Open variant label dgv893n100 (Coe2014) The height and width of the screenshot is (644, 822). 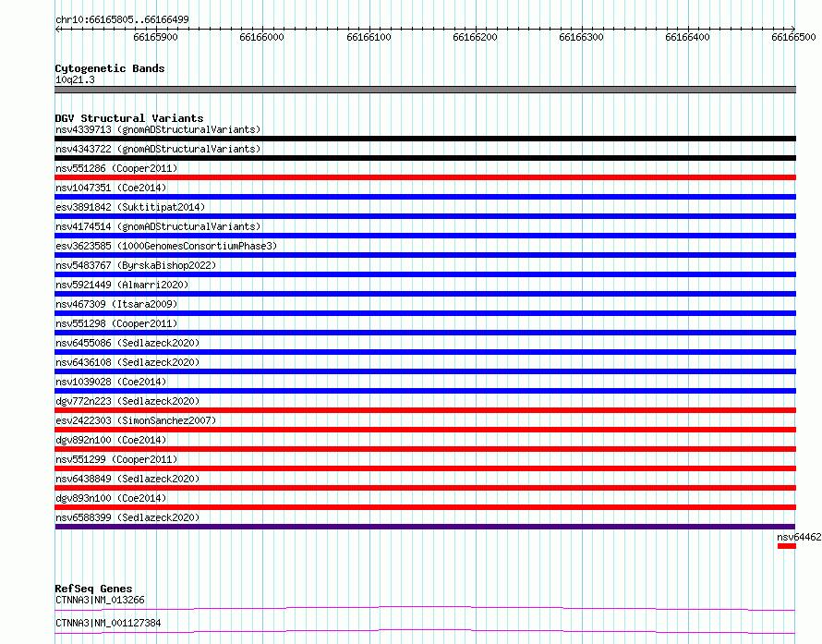(x=111, y=498)
